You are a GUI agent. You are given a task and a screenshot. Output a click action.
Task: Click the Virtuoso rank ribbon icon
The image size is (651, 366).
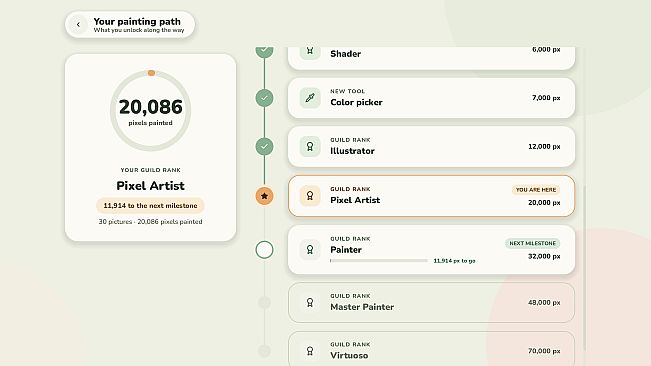pyautogui.click(x=310, y=351)
